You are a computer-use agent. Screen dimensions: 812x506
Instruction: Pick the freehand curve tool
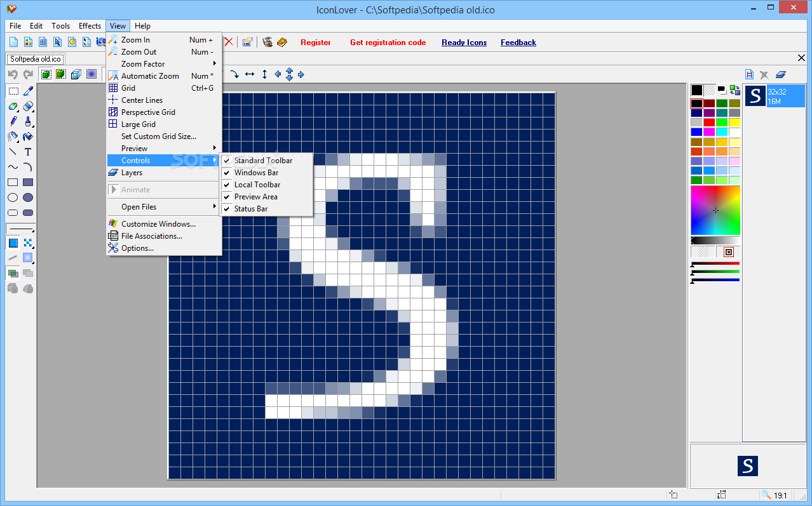click(13, 167)
